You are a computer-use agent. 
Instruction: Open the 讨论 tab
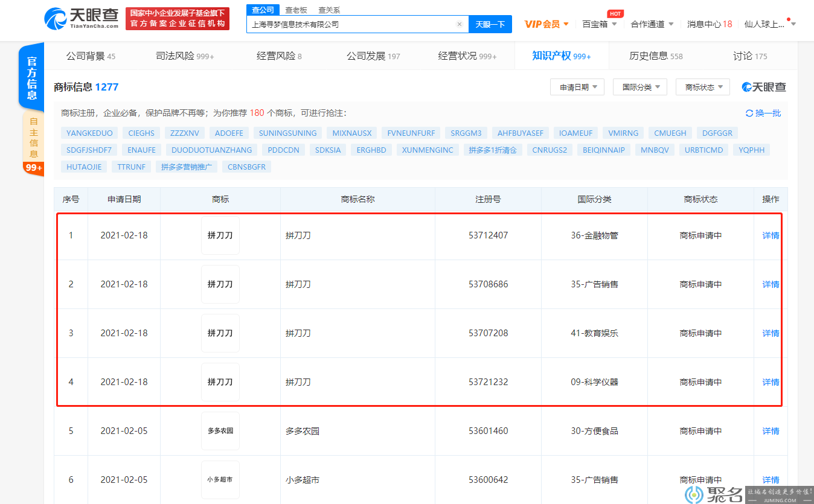[x=750, y=56]
